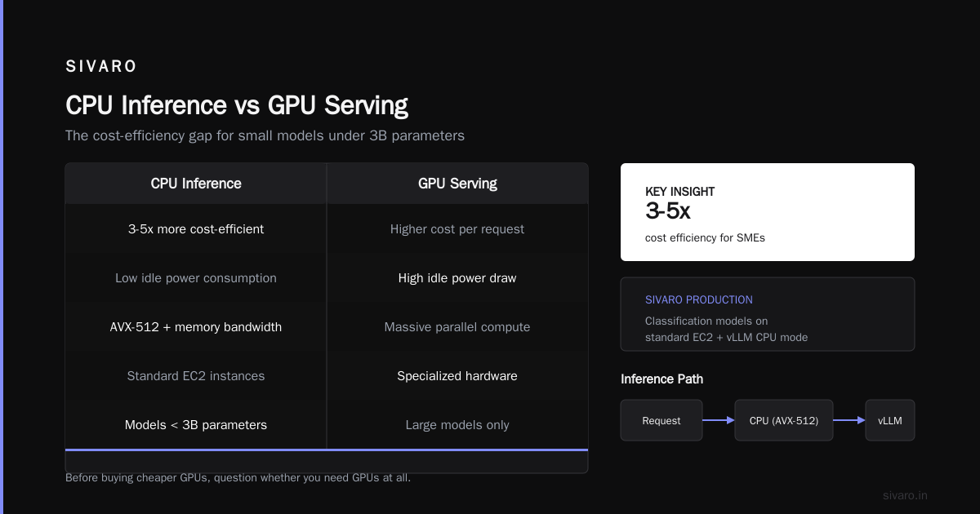Image resolution: width=980 pixels, height=514 pixels.
Task: Click the 'Request' box in the diagram
Action: (x=661, y=420)
